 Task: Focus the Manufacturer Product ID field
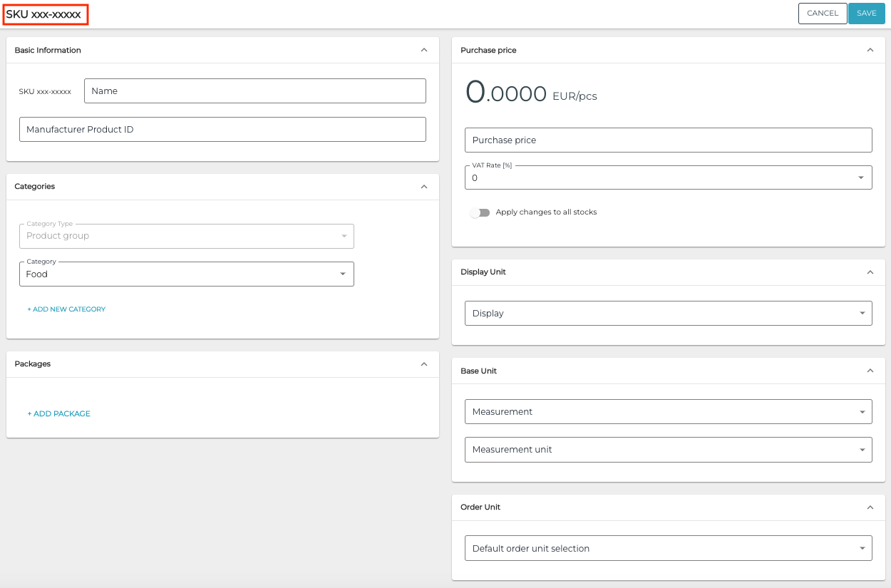(x=222, y=130)
